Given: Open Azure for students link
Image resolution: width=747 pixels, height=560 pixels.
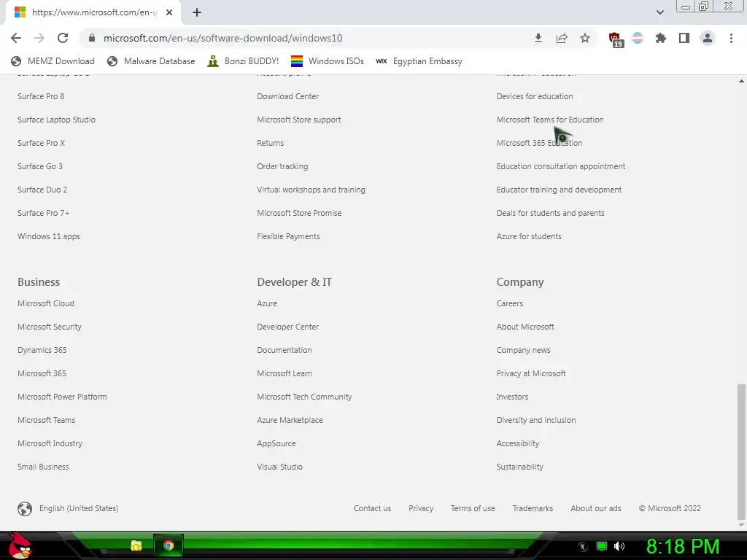Looking at the screenshot, I should click(529, 236).
